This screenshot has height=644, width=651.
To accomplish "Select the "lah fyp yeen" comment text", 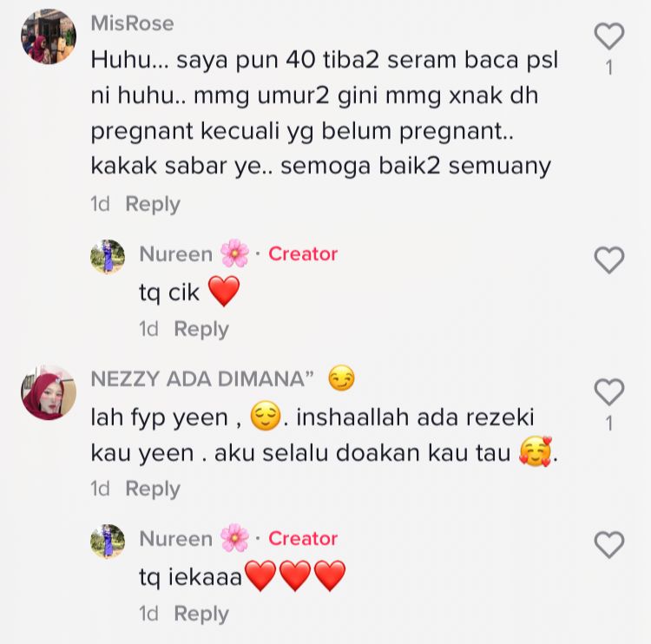I will point(325,435).
